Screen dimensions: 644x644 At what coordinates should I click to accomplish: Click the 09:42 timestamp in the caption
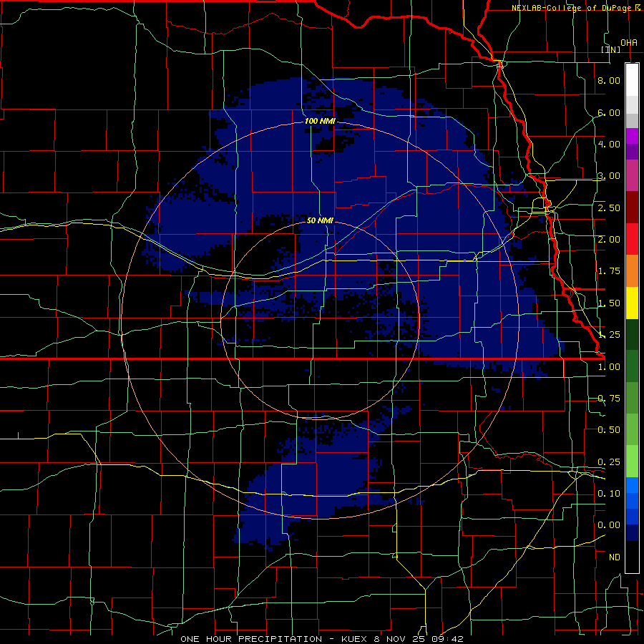pyautogui.click(x=447, y=639)
